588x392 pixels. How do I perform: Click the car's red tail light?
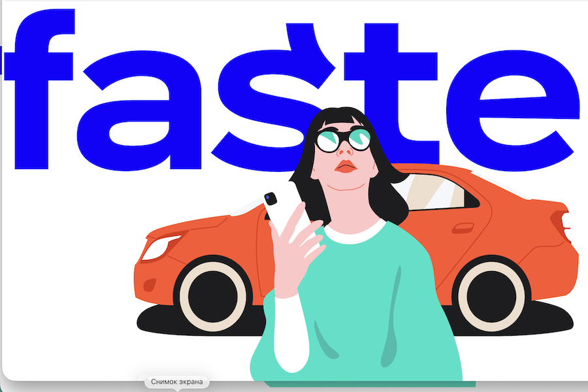[562, 224]
